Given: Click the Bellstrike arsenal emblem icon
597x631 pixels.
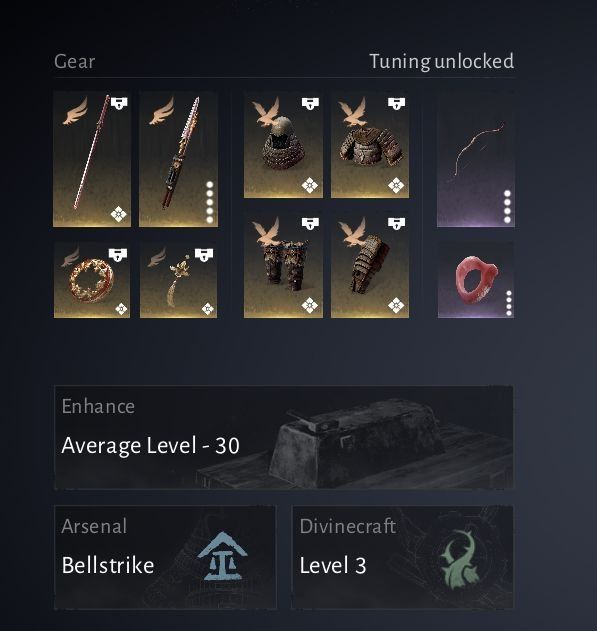Looking at the screenshot, I should click(x=222, y=557).
